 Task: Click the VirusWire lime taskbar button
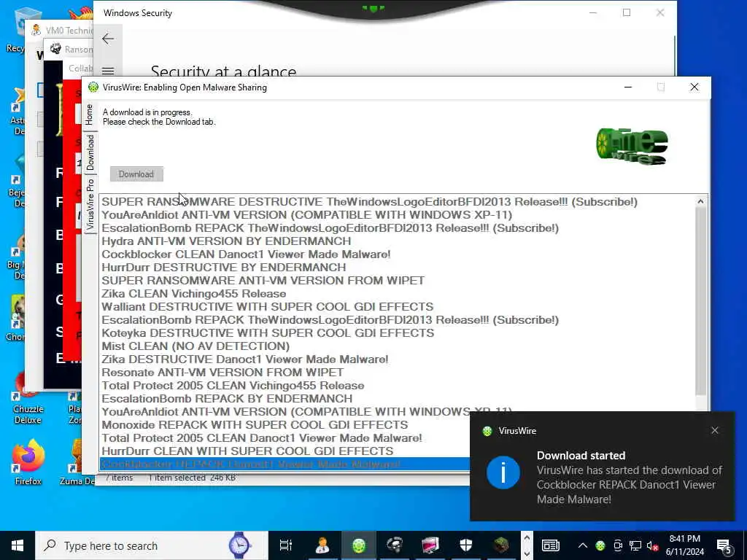359,545
